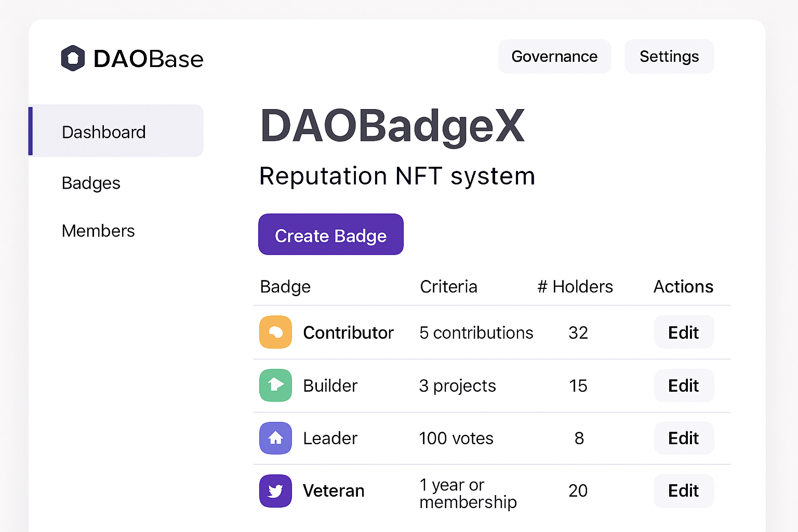Click the Veteran bird badge icon

[x=275, y=491]
